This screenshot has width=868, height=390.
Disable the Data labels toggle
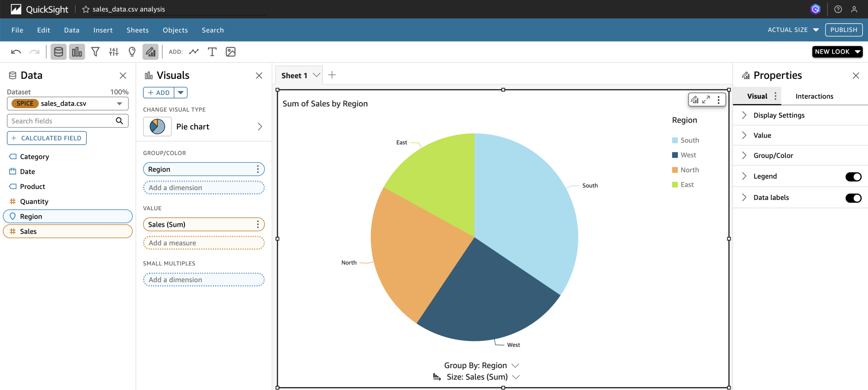click(853, 198)
